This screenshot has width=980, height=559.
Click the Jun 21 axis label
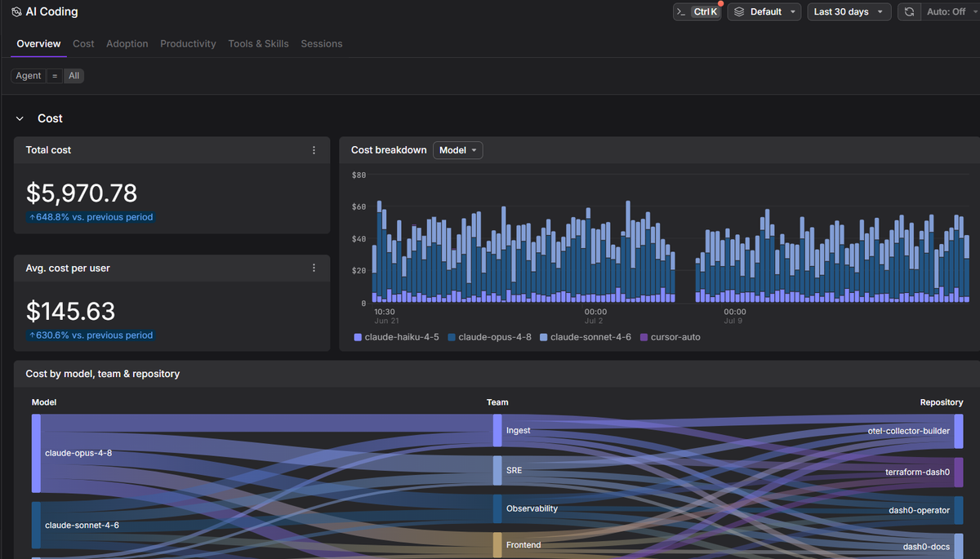tap(385, 322)
